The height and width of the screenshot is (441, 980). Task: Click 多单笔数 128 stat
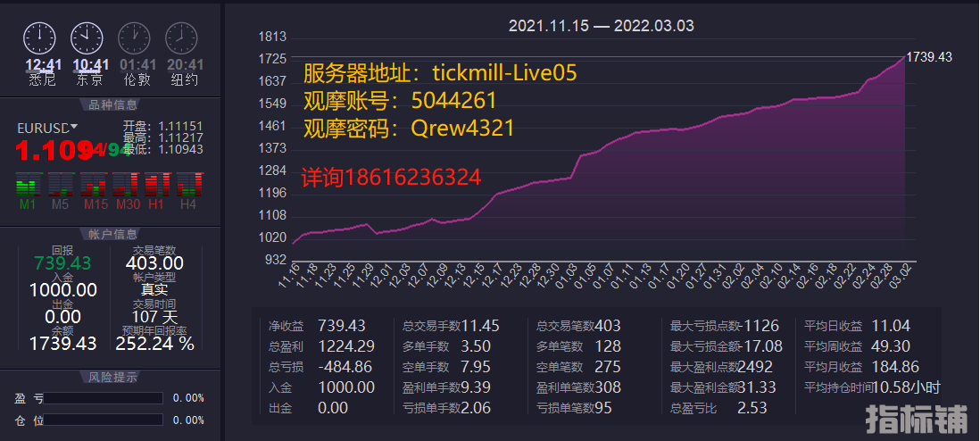578,346
